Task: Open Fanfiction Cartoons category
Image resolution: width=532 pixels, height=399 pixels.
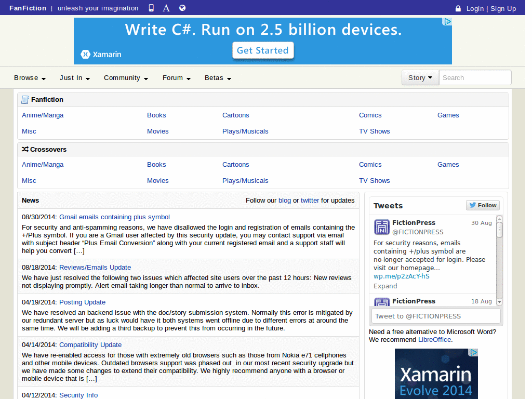Action: pos(236,115)
